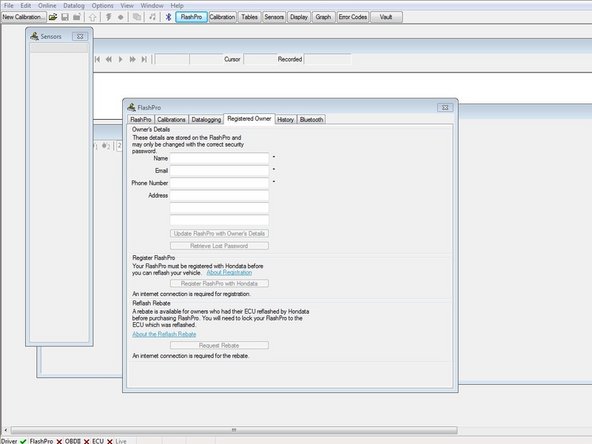The height and width of the screenshot is (444, 592).
Task: Click the Error Codes toolbar button
Action: (353, 17)
